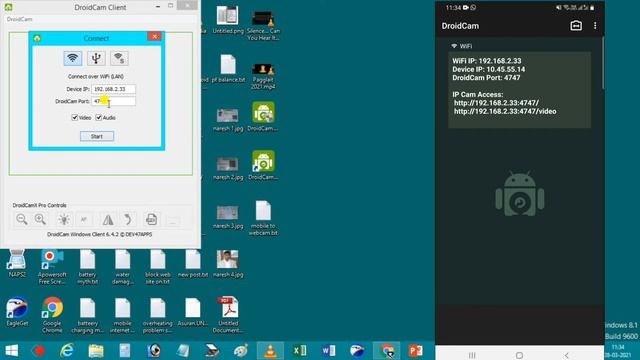Tap the switch camera icon in phone app
The image size is (640, 360).
pyautogui.click(x=576, y=26)
